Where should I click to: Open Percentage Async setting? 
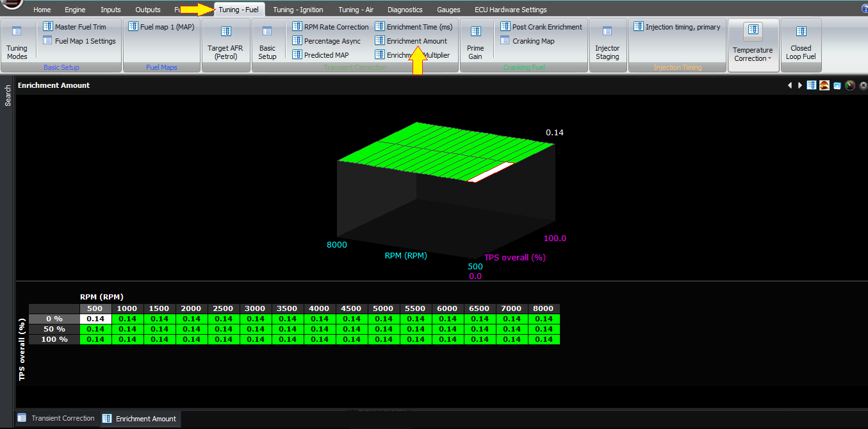[326, 41]
